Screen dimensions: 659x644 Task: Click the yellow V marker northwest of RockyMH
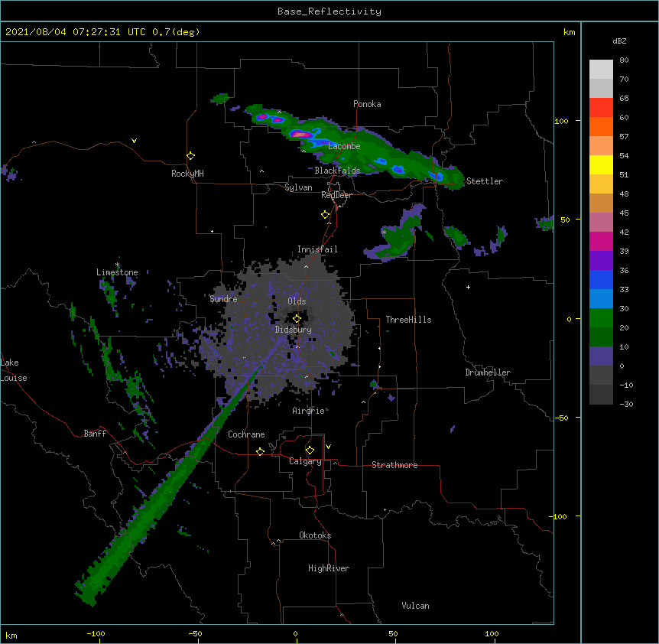(x=134, y=141)
